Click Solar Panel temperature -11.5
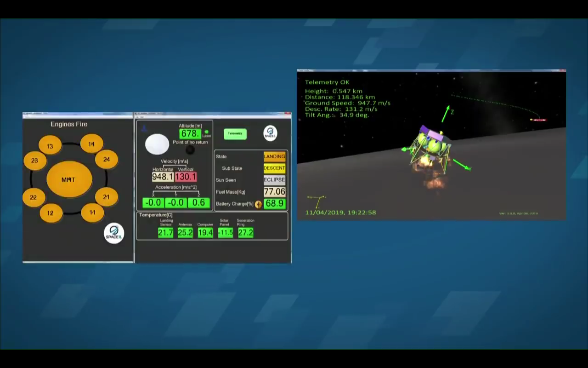This screenshot has height=368, width=588. [226, 233]
